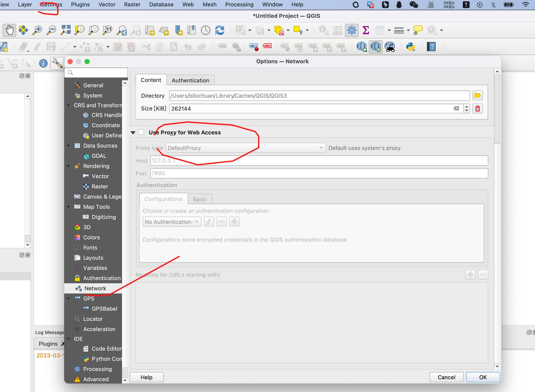Click the Cancel button
The image size is (535, 392).
[x=446, y=377]
